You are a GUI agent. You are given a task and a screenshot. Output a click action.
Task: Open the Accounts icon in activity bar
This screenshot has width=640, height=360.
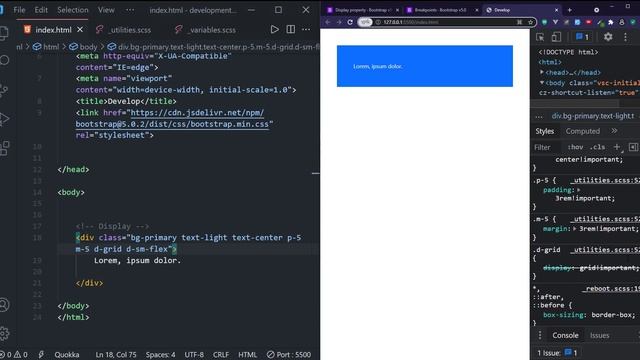[x=4, y=305]
